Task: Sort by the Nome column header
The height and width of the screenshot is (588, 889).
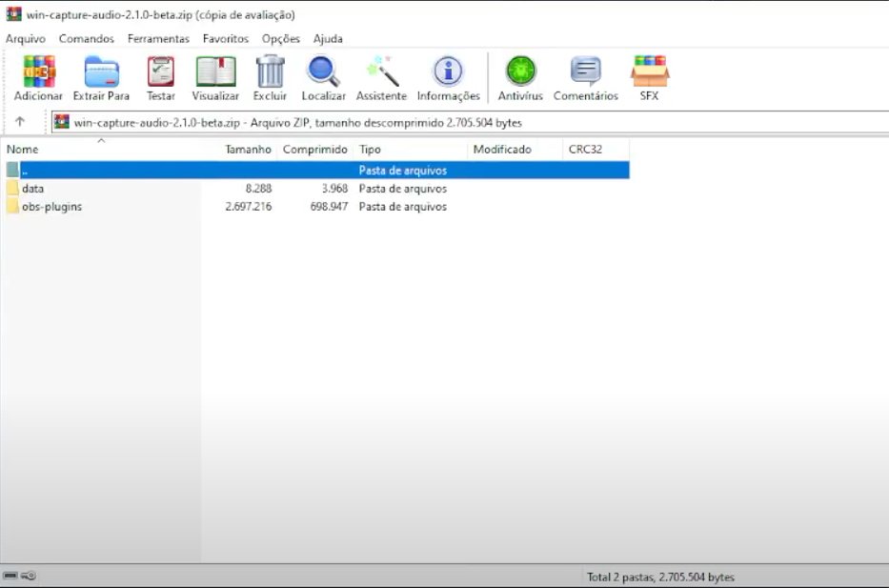Action: [x=102, y=149]
